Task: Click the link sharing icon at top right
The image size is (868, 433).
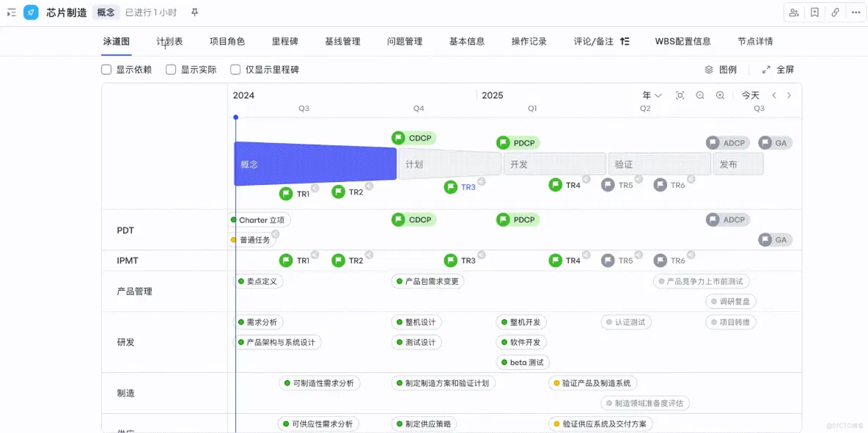Action: [x=836, y=12]
